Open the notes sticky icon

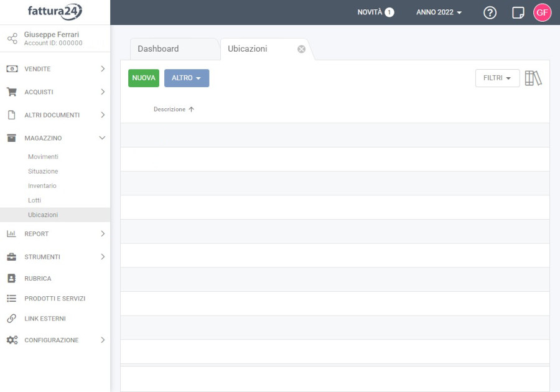518,12
